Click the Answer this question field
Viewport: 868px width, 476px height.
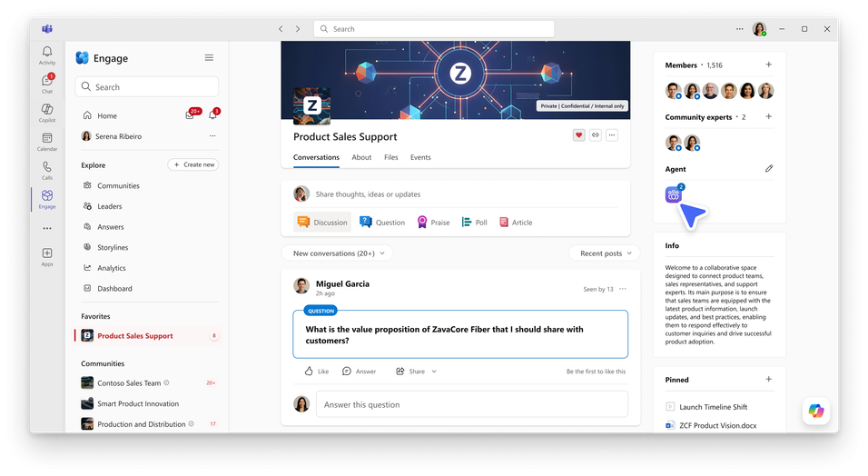[x=471, y=404]
